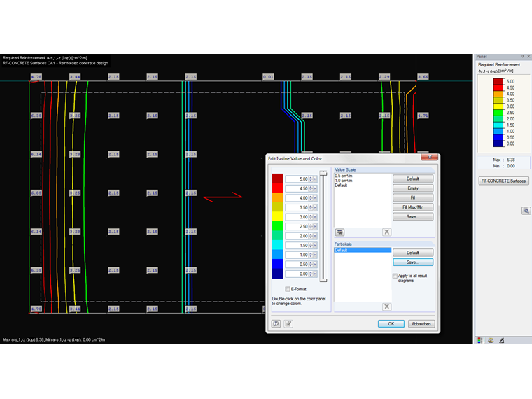Check Apply to all result diagrams

(395, 276)
